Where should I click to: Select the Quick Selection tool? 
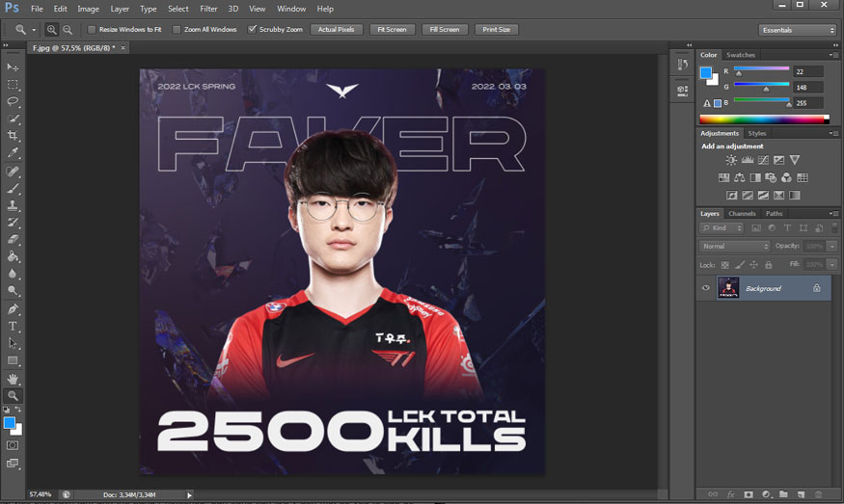(x=13, y=119)
